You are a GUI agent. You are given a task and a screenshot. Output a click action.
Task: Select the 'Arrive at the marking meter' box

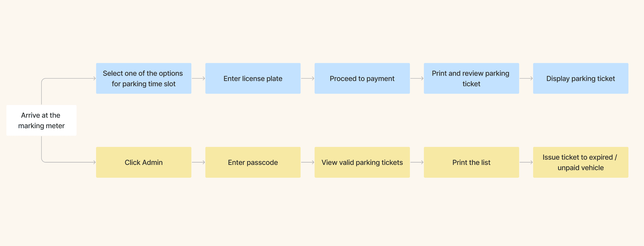[x=41, y=120]
